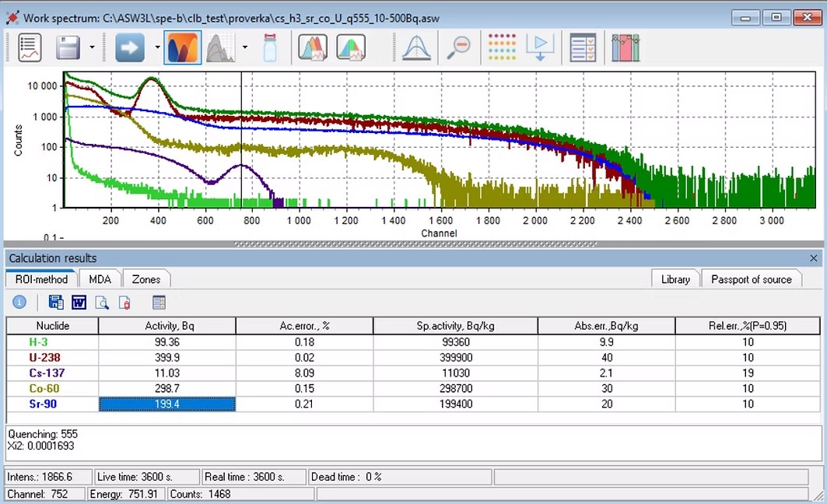
Task: Click the blue info icon in results panel
Action: (x=19, y=303)
